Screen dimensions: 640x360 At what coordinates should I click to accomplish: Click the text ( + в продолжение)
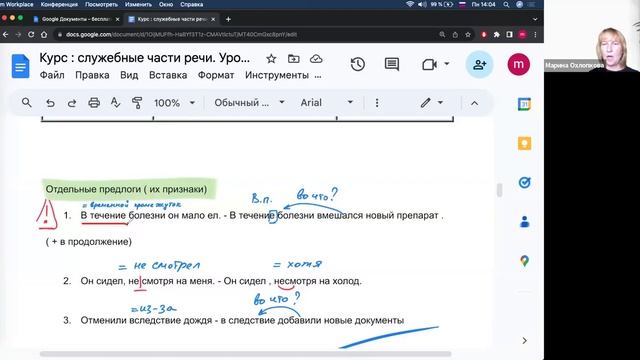89,242
